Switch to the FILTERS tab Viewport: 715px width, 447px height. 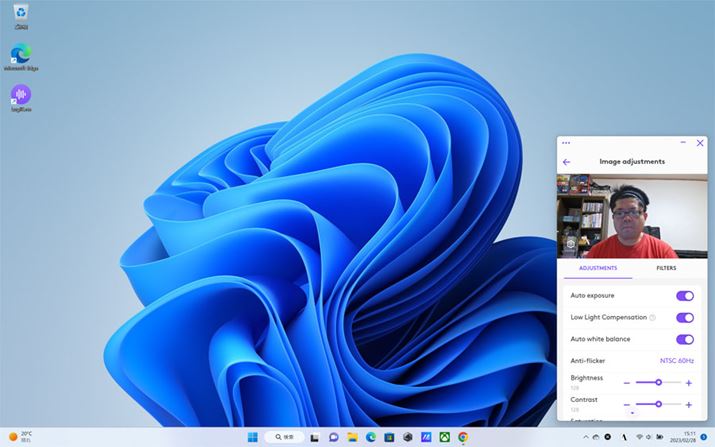666,268
